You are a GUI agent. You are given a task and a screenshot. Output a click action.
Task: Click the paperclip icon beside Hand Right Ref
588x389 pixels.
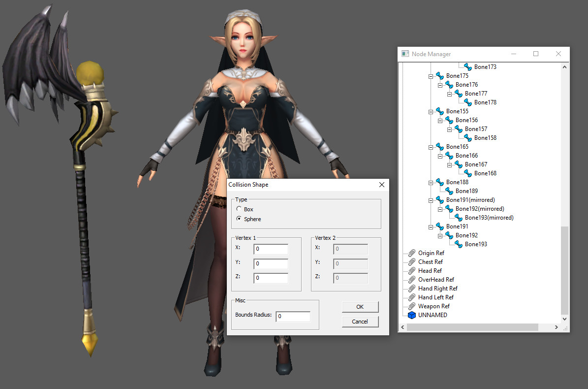tap(412, 289)
